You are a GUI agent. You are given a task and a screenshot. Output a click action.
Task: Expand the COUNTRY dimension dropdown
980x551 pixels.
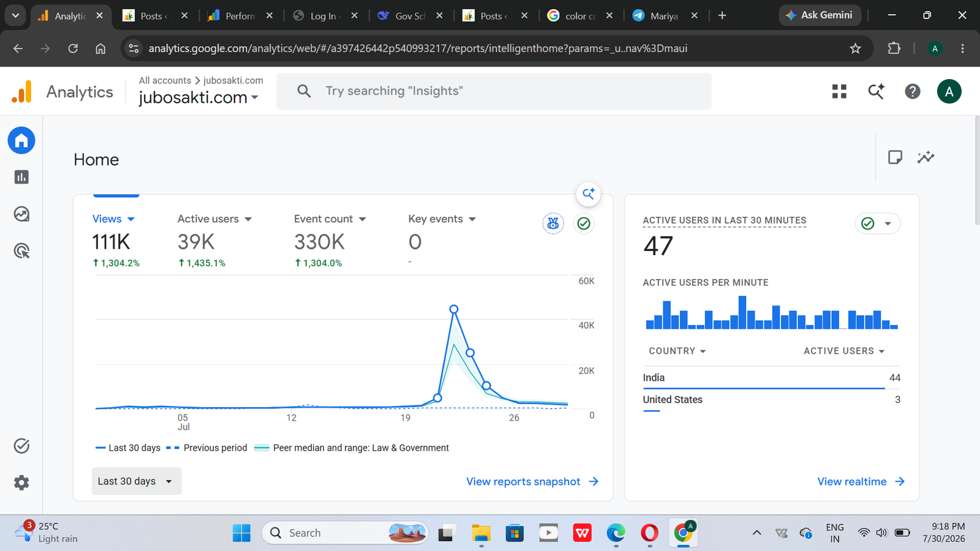pyautogui.click(x=677, y=351)
